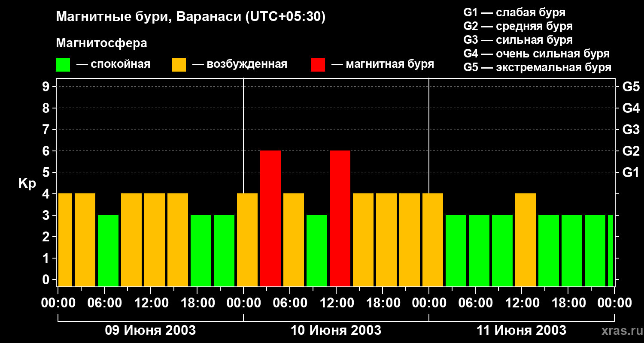Click the 'G1' label on right axis
The image size is (644, 343).
point(631,172)
